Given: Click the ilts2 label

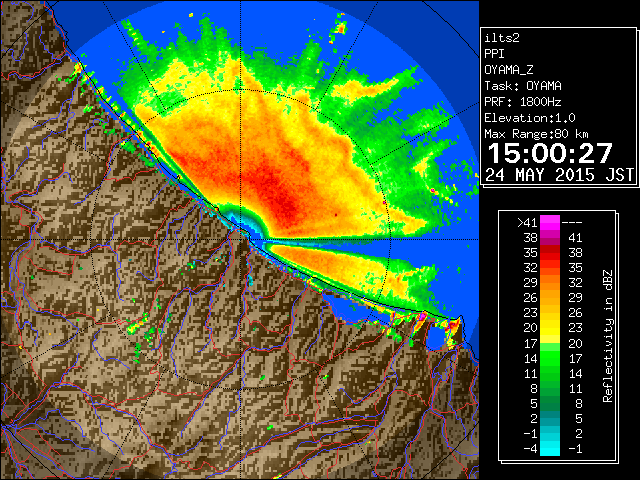Looking at the screenshot, I should 502,38.
